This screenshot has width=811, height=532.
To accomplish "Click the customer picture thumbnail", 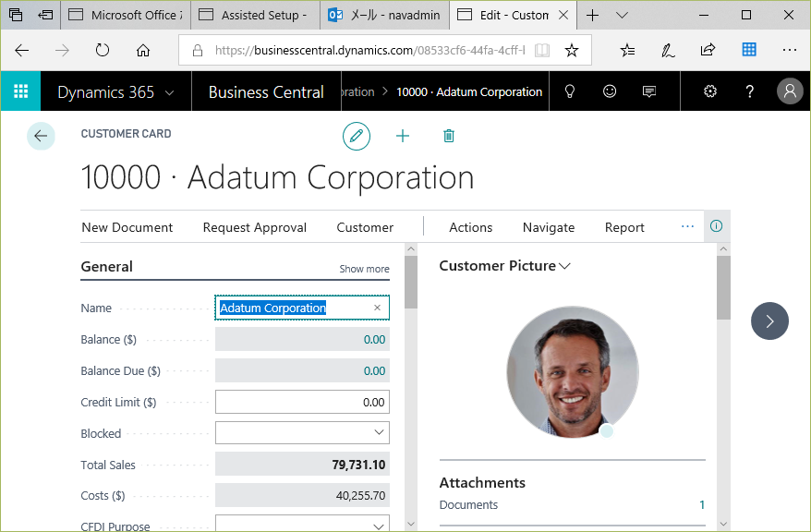I will [573, 372].
